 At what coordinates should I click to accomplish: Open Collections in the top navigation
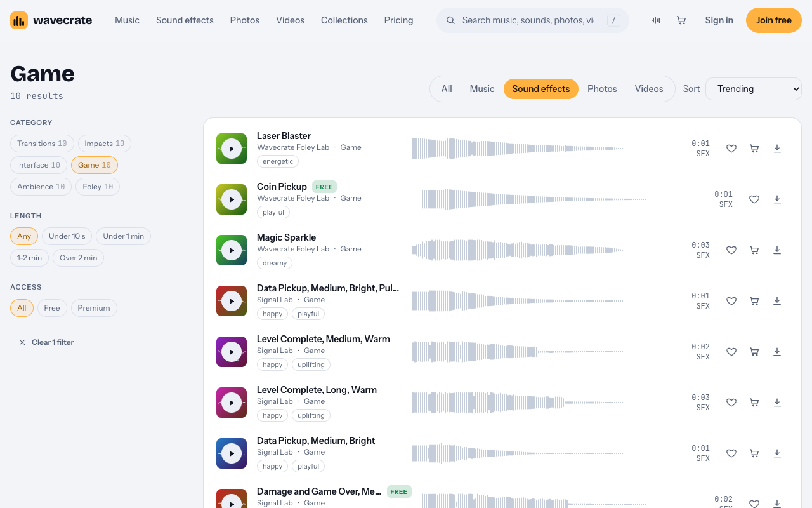tap(344, 20)
